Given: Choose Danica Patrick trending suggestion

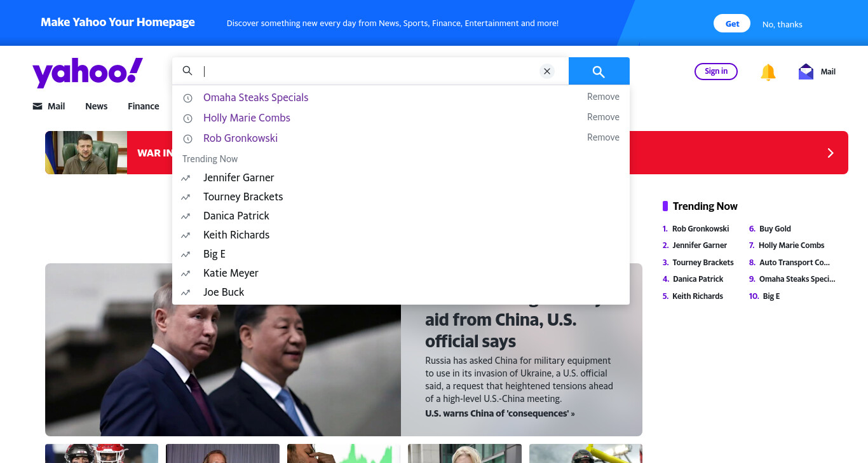Looking at the screenshot, I should point(236,216).
